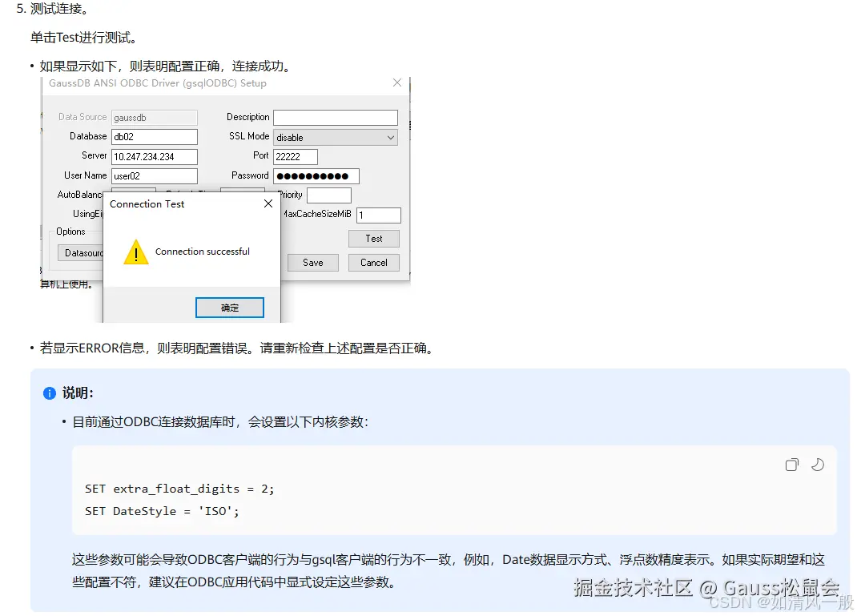
Task: Click inside the Description input field
Action: pos(335,117)
